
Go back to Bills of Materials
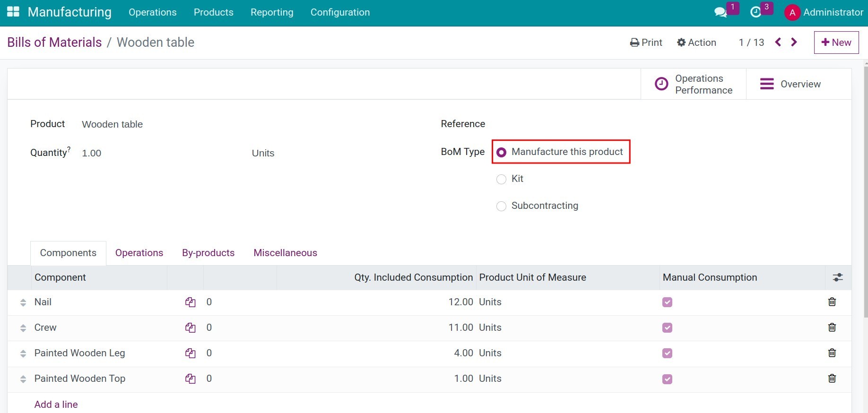click(54, 43)
